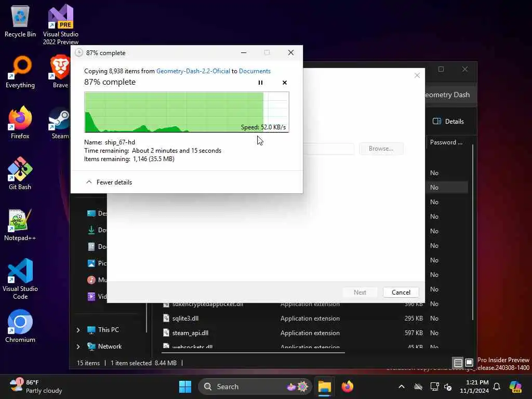Open the Downloads folder in the sidebar

97,230
